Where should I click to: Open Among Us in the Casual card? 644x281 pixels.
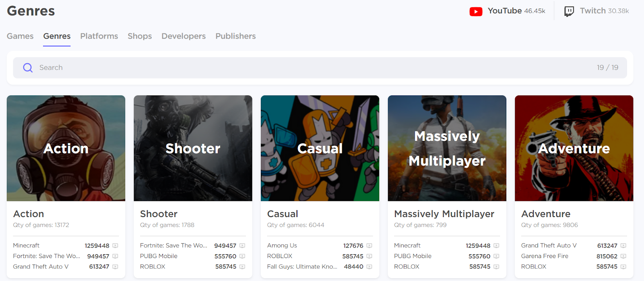pyautogui.click(x=282, y=246)
